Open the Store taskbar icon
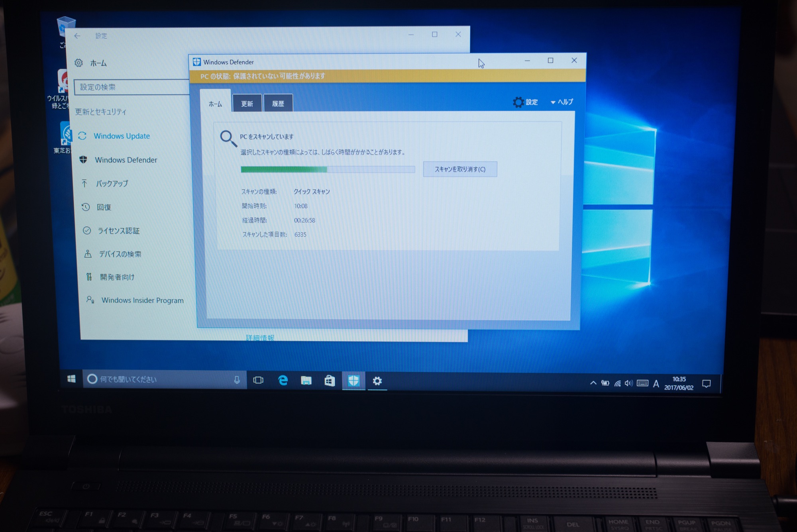 click(x=330, y=381)
